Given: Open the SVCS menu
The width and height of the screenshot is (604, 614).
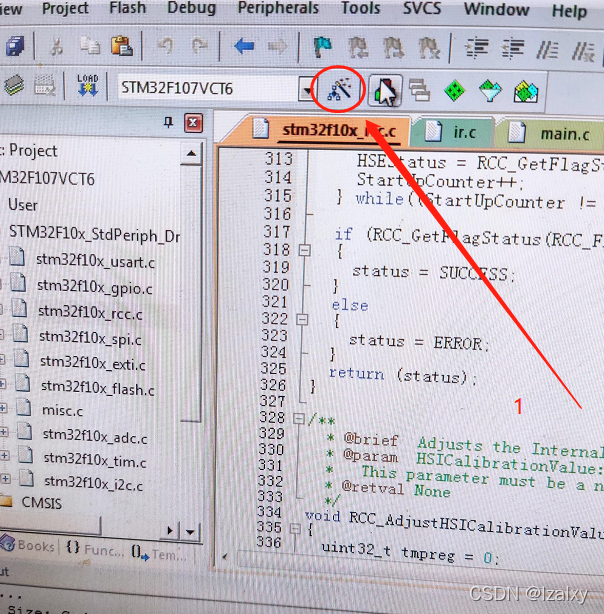Looking at the screenshot, I should point(422,8).
